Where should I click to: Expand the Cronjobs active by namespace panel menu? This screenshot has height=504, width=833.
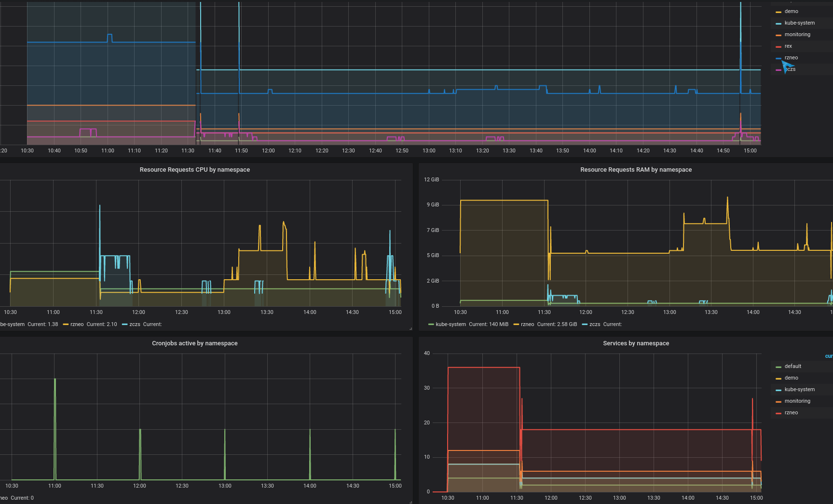coord(195,343)
